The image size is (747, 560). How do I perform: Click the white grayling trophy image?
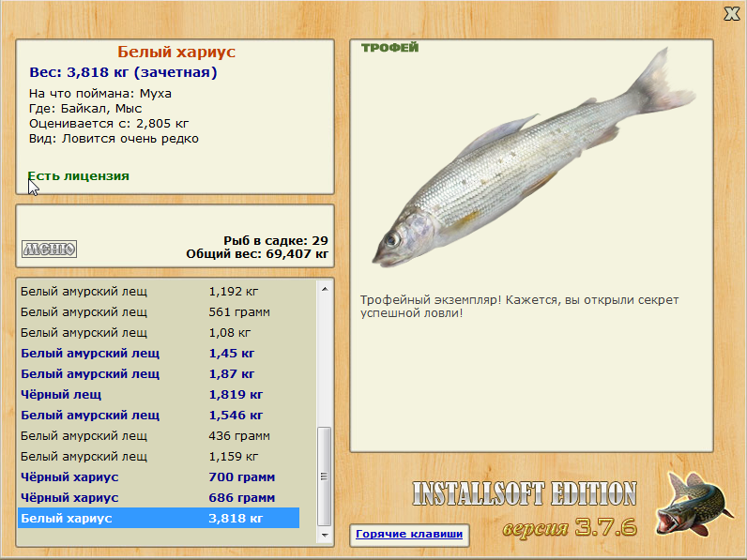point(534,158)
